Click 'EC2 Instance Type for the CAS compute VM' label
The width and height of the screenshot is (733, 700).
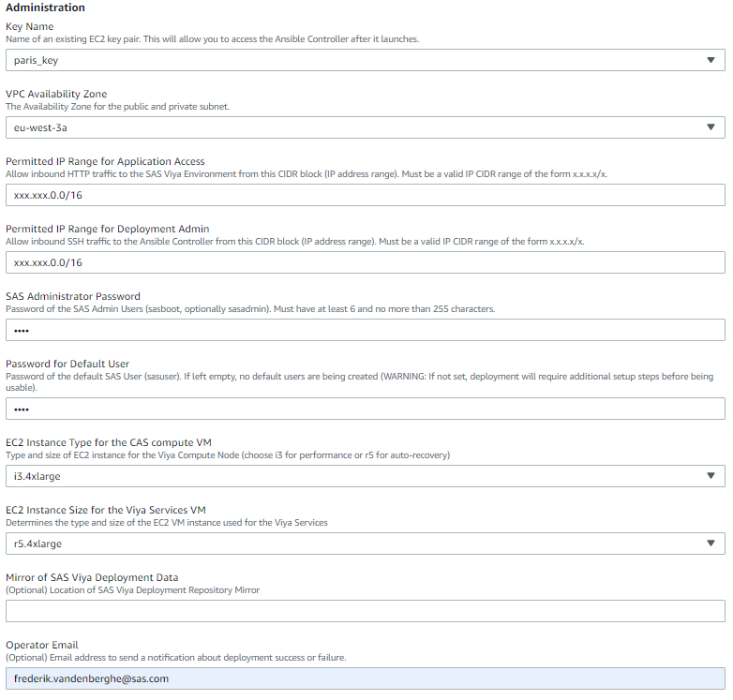click(109, 442)
